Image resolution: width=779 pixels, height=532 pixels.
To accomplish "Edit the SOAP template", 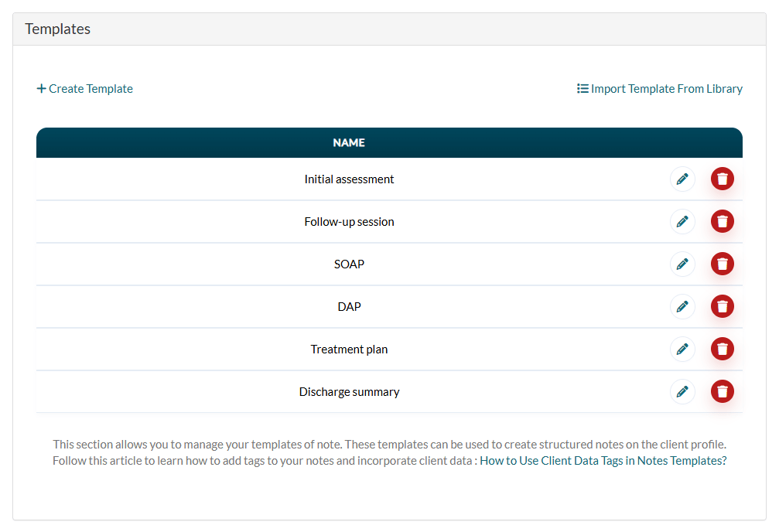I will pyautogui.click(x=682, y=264).
